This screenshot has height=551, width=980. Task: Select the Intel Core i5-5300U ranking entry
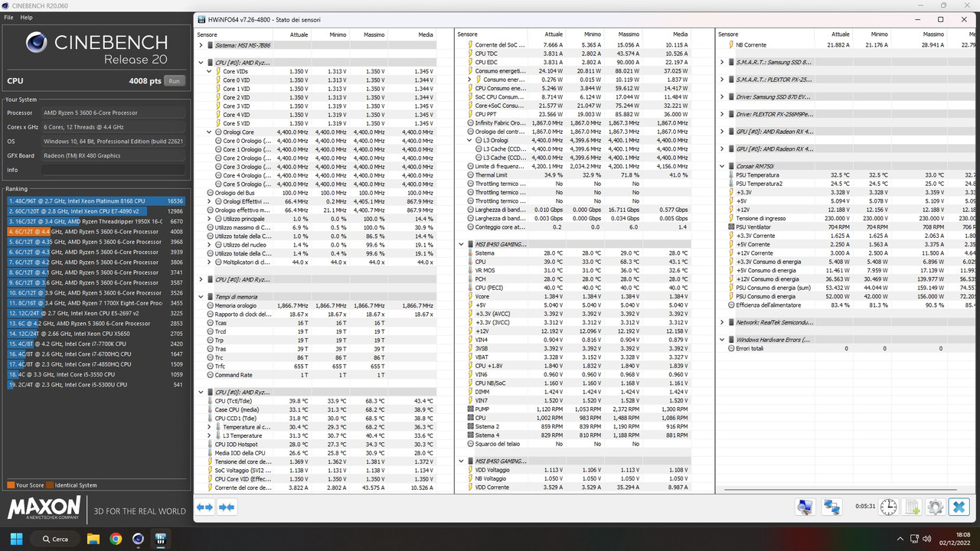[96, 385]
